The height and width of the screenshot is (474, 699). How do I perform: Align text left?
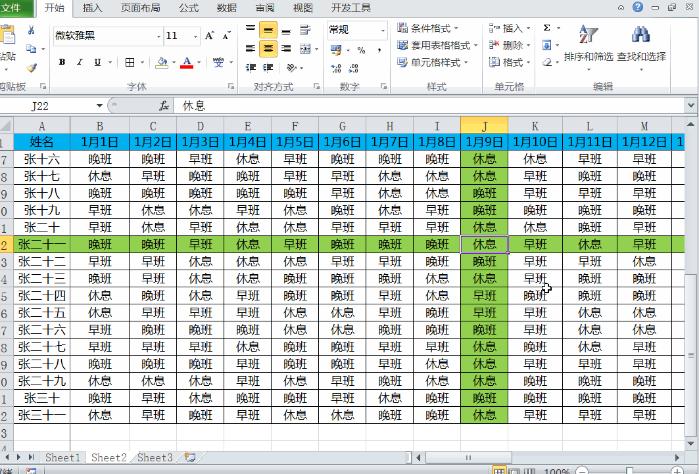[x=251, y=49]
